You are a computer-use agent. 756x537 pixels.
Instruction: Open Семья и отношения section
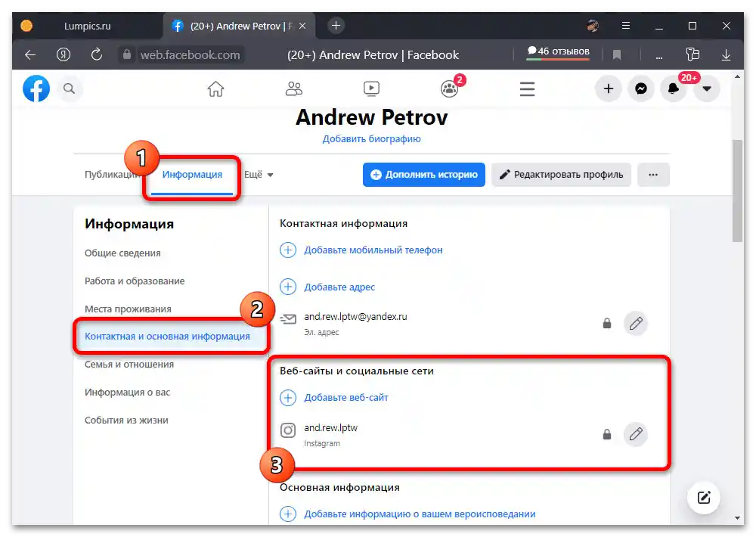point(129,365)
